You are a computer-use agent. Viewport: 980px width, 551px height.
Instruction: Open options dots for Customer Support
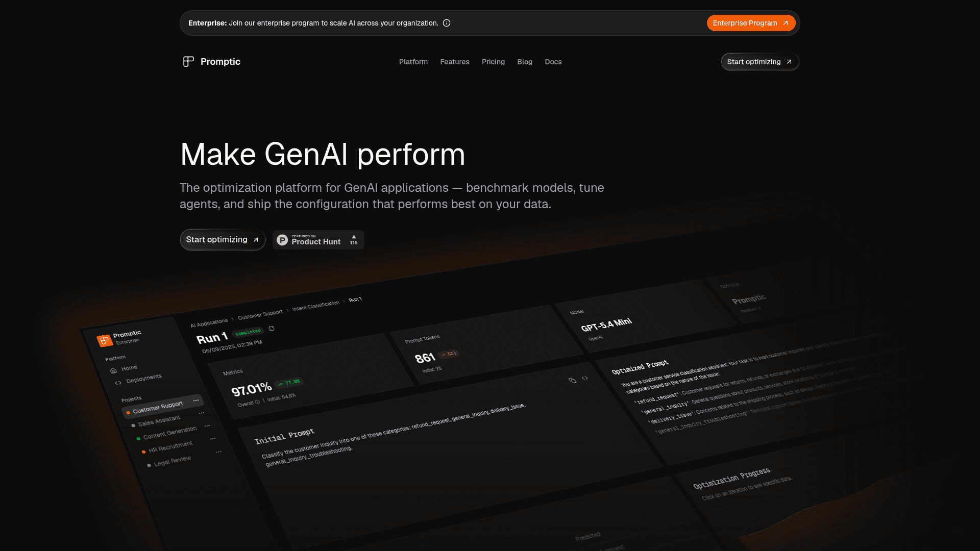[x=196, y=400]
